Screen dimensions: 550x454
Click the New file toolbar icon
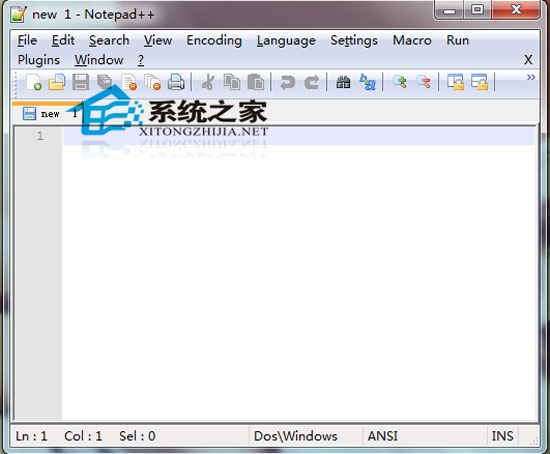point(34,82)
